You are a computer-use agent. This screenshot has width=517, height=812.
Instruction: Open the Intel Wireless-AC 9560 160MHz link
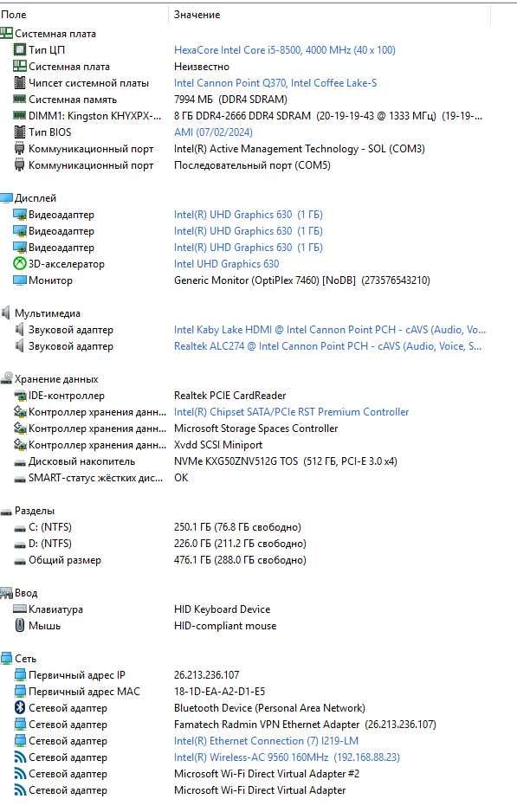point(287,757)
